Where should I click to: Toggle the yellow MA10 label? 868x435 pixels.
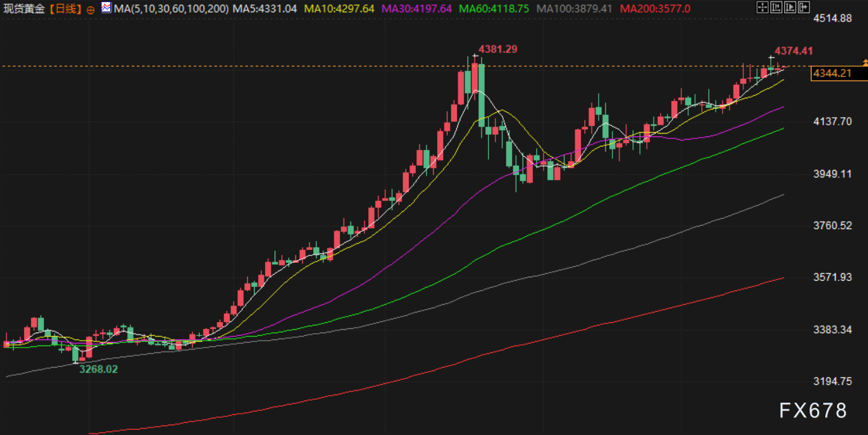click(339, 9)
